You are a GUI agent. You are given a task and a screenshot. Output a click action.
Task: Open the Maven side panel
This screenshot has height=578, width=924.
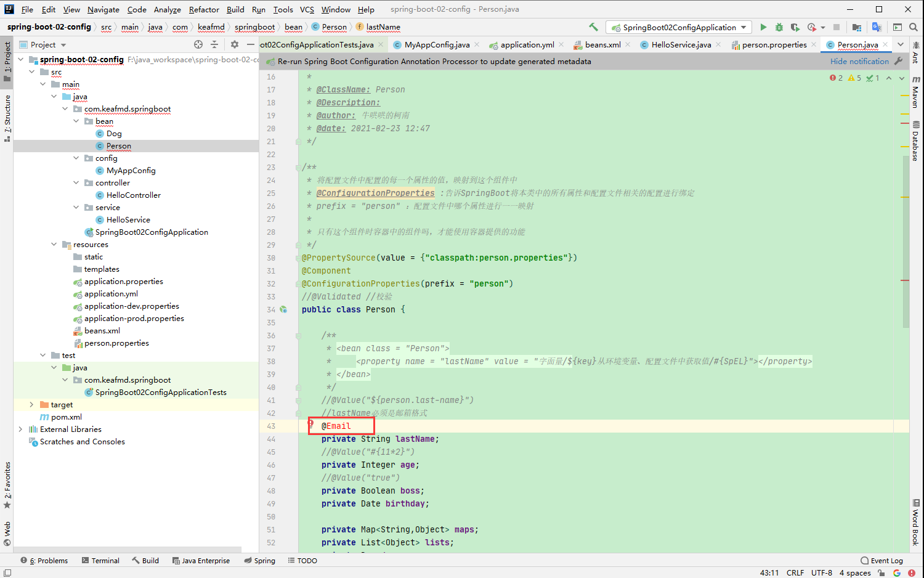916,92
